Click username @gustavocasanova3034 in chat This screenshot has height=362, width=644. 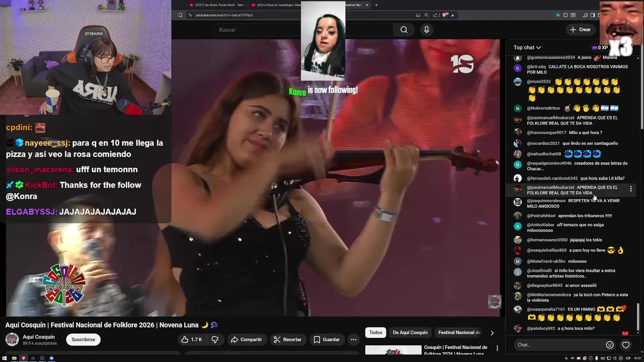point(551,58)
